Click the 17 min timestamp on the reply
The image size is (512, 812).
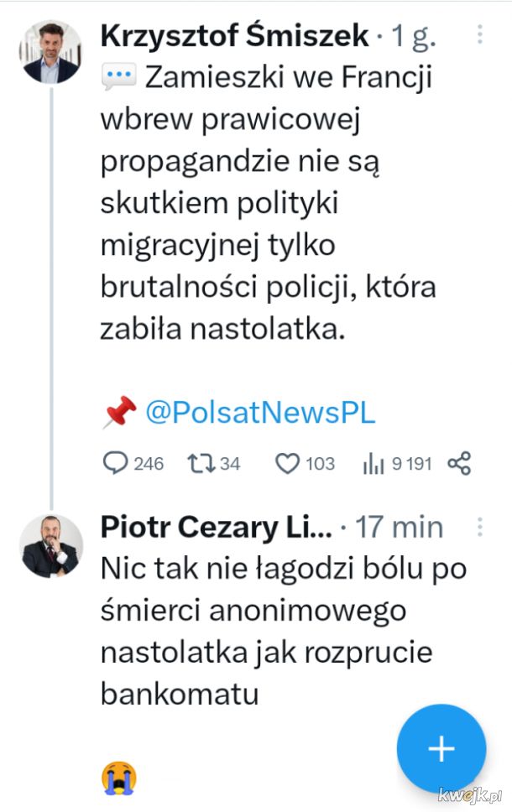[x=399, y=528]
